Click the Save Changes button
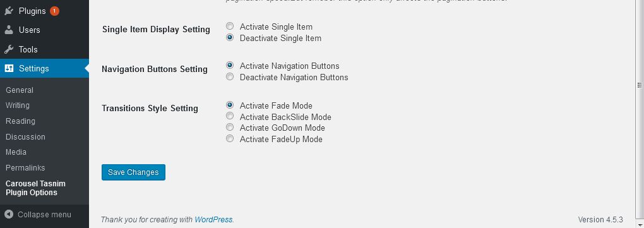The width and height of the screenshot is (644, 228). pos(133,172)
